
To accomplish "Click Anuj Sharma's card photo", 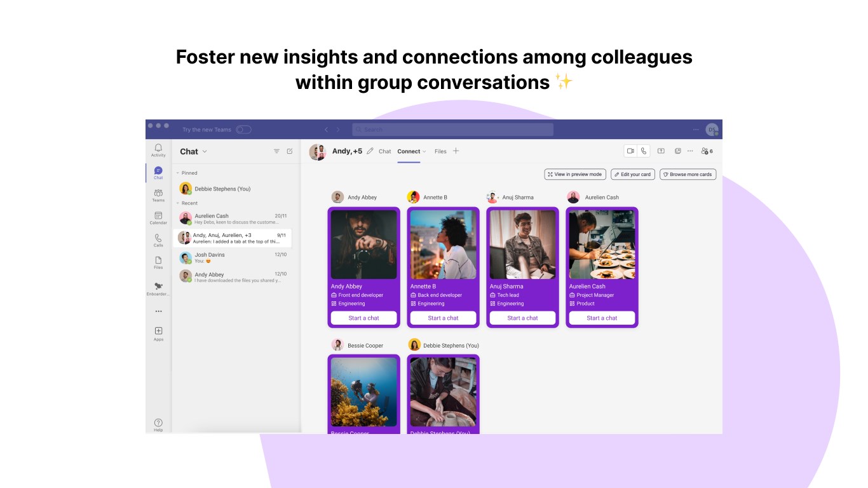I will (522, 245).
